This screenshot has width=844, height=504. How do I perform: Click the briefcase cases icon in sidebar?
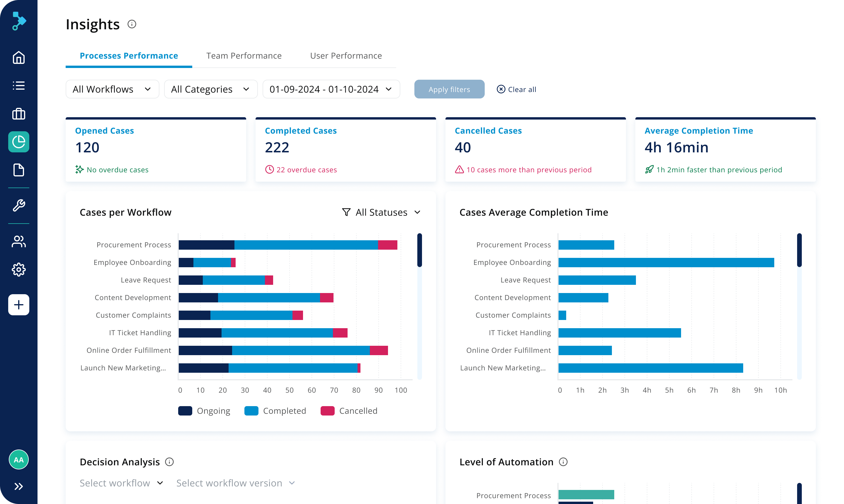pos(19,114)
